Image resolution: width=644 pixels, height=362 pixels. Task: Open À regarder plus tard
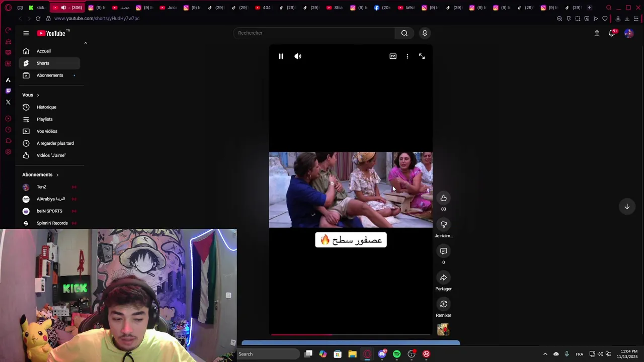tap(49, 143)
